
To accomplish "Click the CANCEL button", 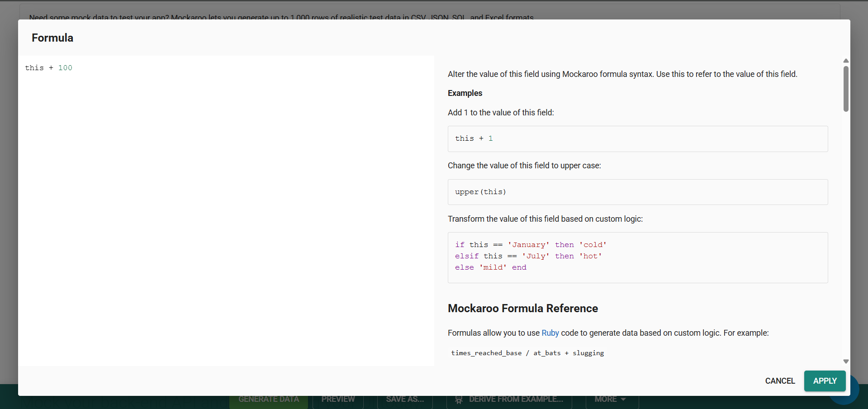I will pyautogui.click(x=780, y=381).
